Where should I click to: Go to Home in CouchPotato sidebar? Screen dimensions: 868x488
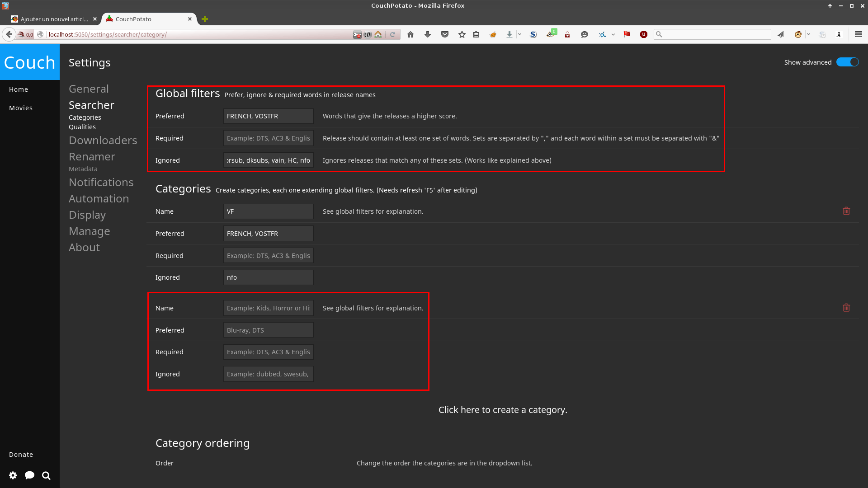[19, 89]
